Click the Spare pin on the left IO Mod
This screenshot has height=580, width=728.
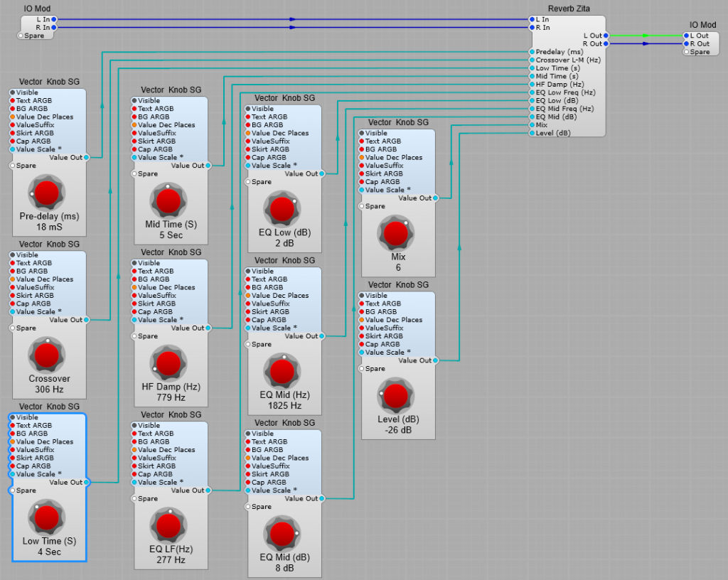click(x=21, y=36)
